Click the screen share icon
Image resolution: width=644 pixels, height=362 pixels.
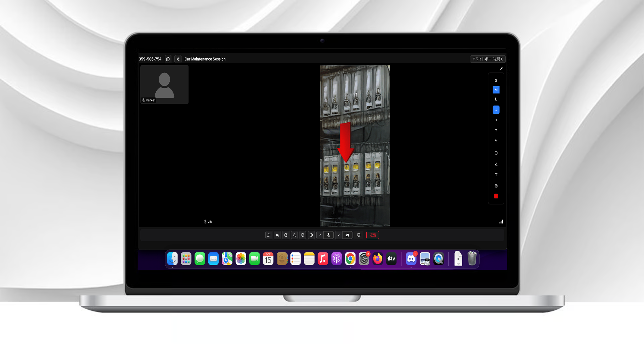[x=303, y=235]
